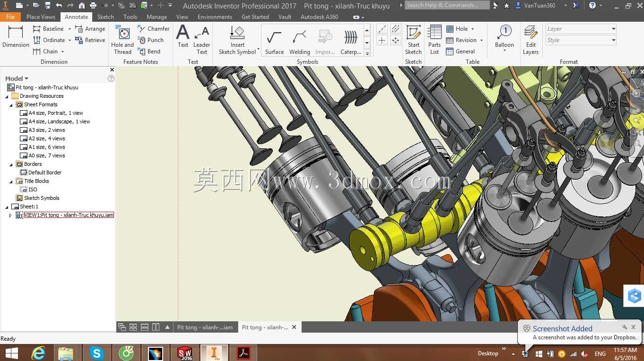
Task: Dismiss the Screenshot Added notification
Action: (x=633, y=327)
